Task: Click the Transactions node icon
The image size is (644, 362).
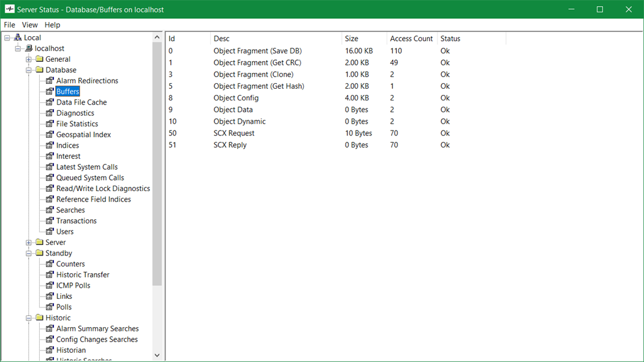Action: tap(50, 221)
